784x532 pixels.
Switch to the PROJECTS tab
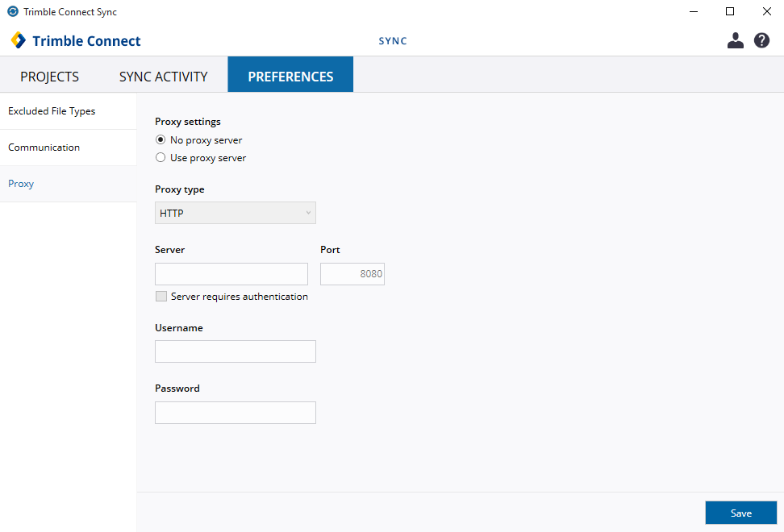point(49,77)
